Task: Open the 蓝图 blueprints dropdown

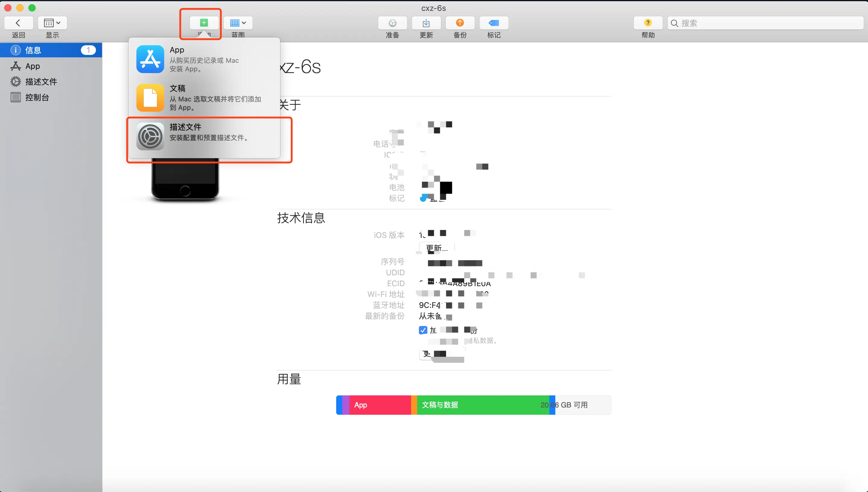Action: pyautogui.click(x=238, y=23)
